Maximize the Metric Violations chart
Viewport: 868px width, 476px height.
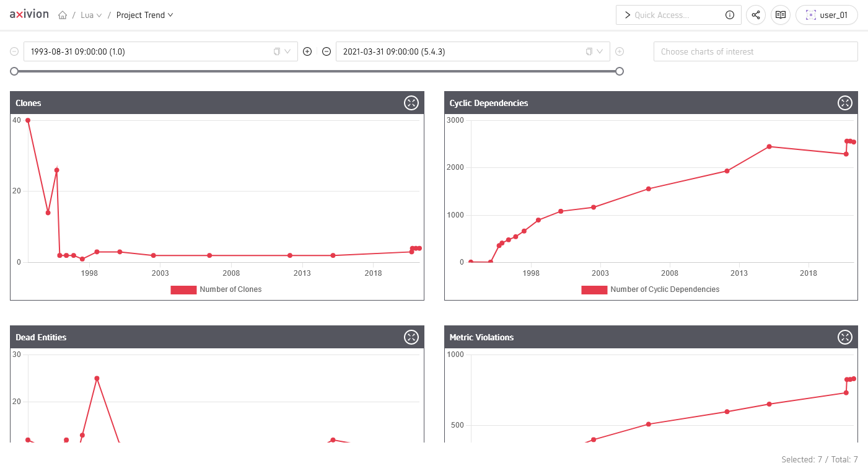coord(845,337)
